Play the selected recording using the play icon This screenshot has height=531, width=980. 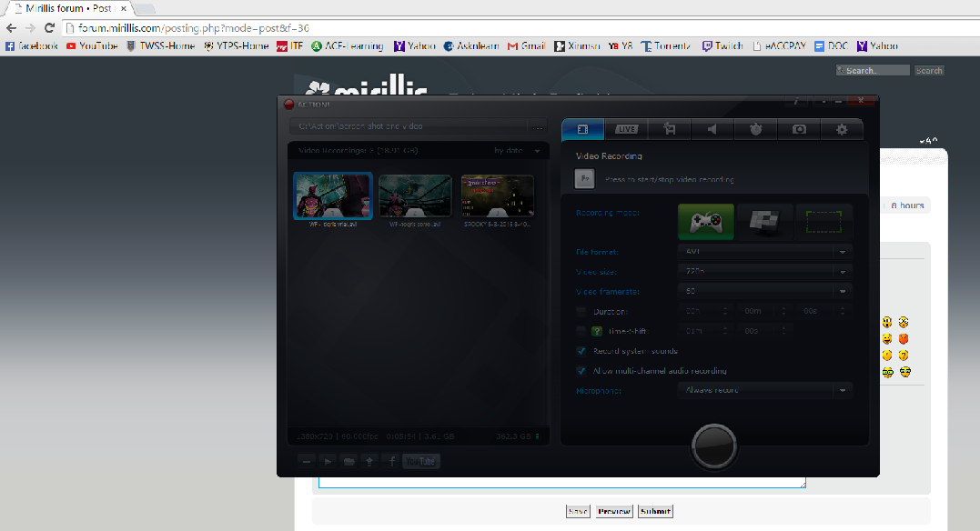328,461
